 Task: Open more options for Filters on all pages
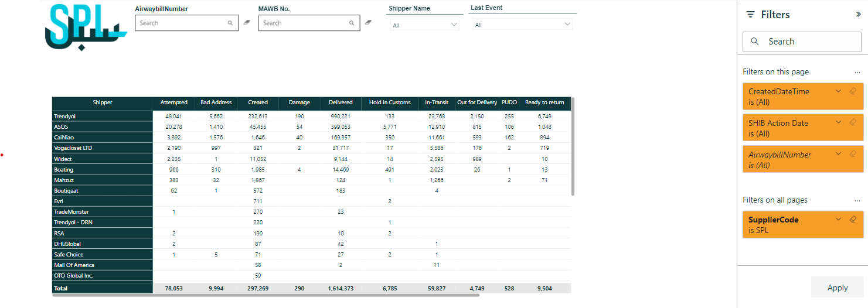[x=857, y=200]
